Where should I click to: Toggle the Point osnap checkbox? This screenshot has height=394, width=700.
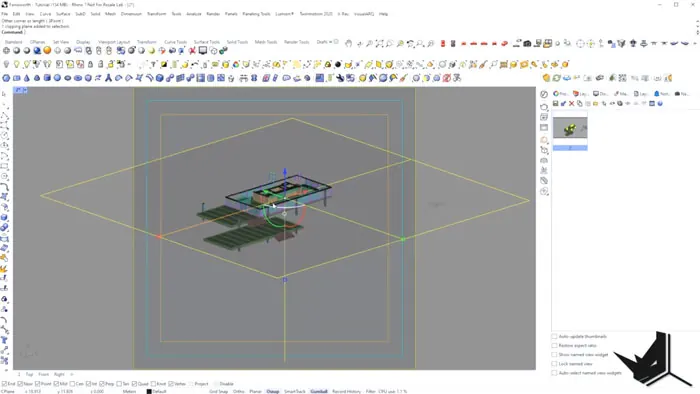pos(38,384)
